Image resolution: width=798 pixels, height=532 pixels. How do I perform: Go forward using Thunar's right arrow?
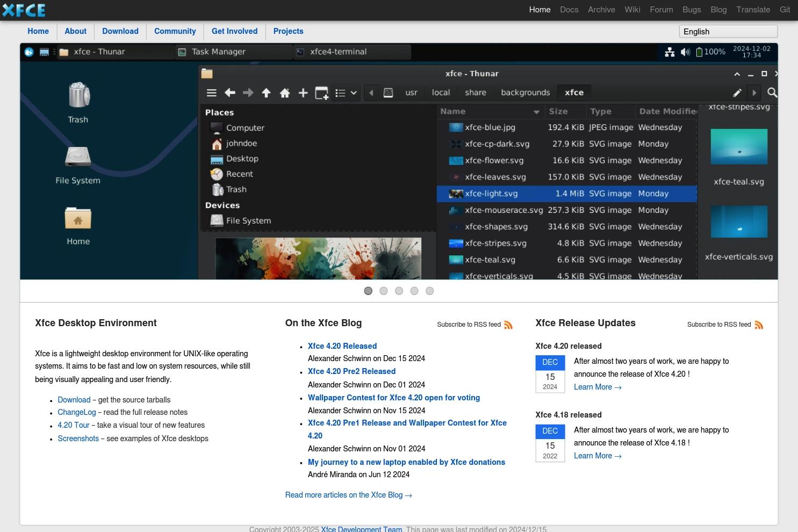(x=248, y=93)
